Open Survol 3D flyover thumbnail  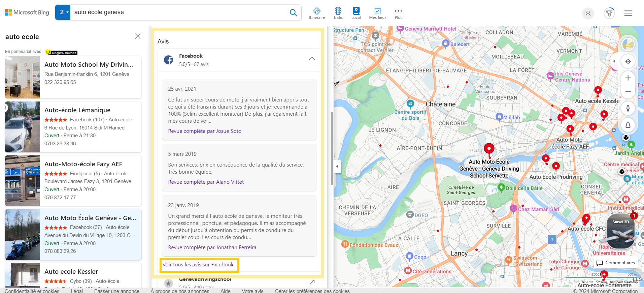click(620, 231)
